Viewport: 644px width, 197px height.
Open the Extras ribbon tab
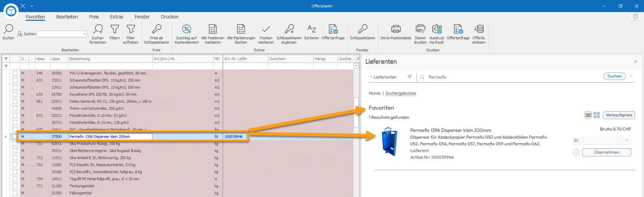tap(116, 17)
